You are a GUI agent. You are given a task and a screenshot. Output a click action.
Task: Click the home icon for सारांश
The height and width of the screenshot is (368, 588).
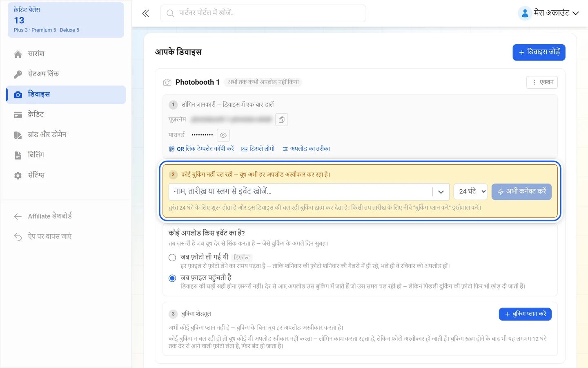pyautogui.click(x=18, y=54)
